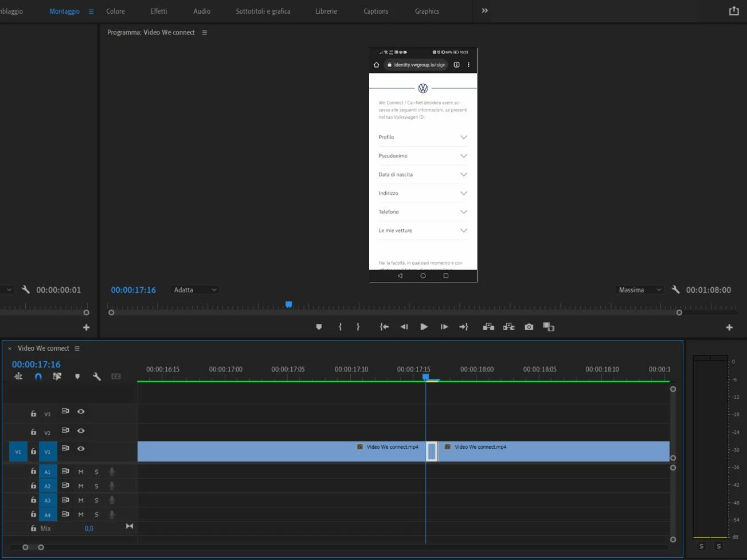This screenshot has height=560, width=747.
Task: Show more workspaces with double chevron
Action: [x=485, y=11]
